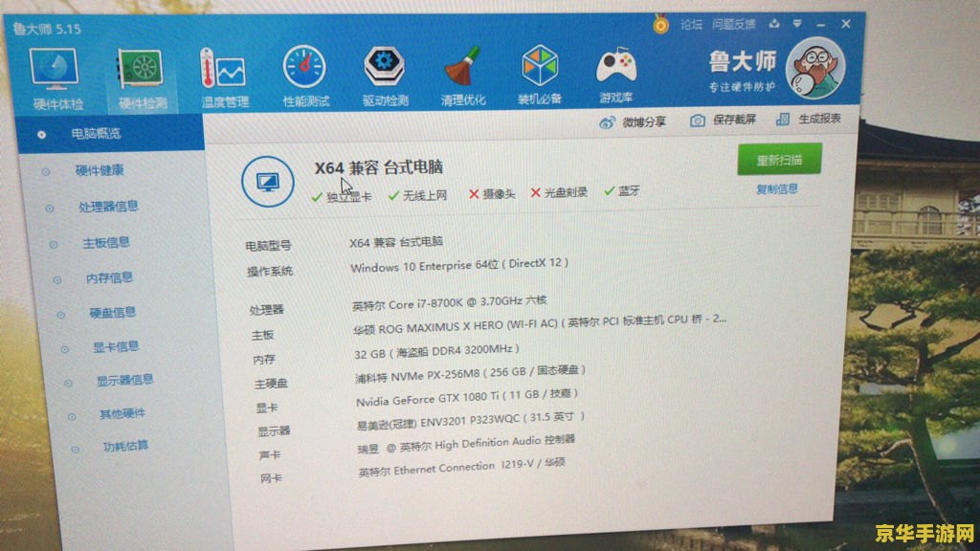The image size is (980, 551).
Task: Click ROG MAXIMUS X HERO motherboard value
Action: 540,324
